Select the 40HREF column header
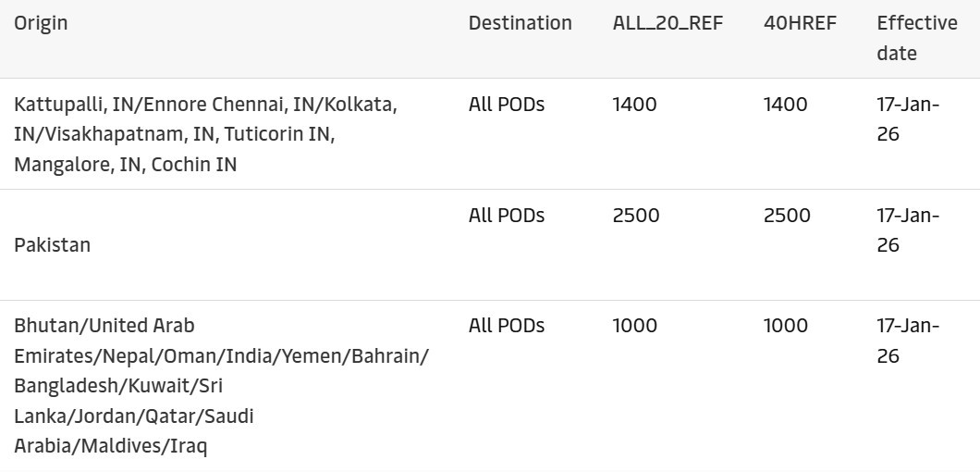980x472 pixels. pos(800,23)
